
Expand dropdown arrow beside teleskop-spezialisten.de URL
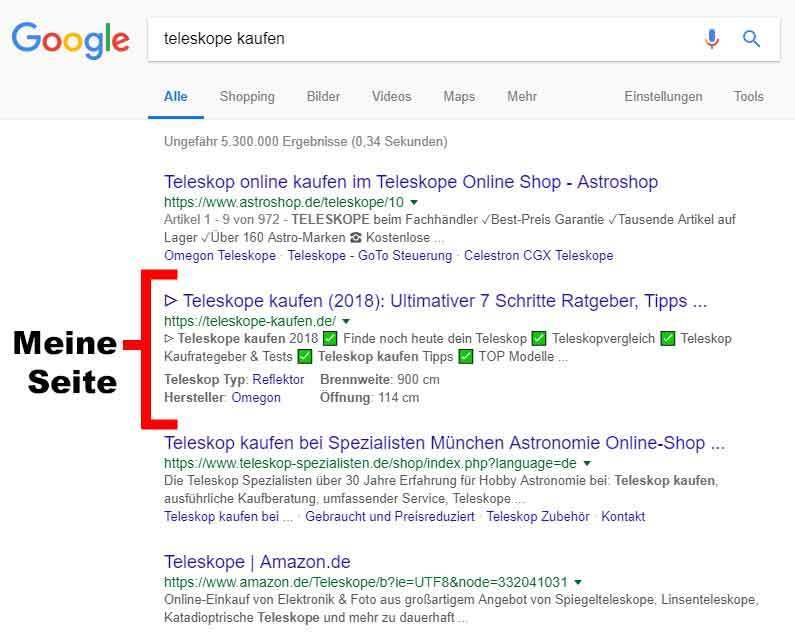click(587, 464)
